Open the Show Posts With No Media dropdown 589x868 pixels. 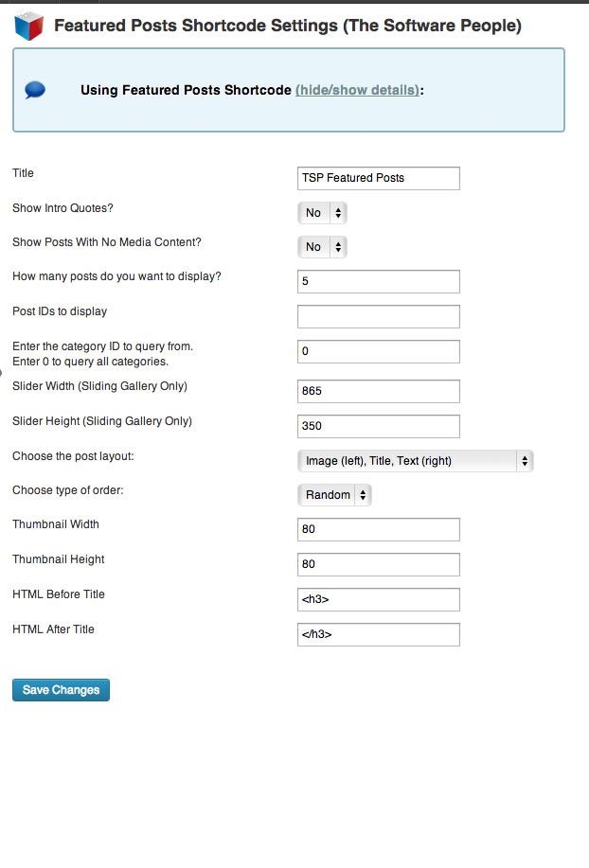point(322,247)
